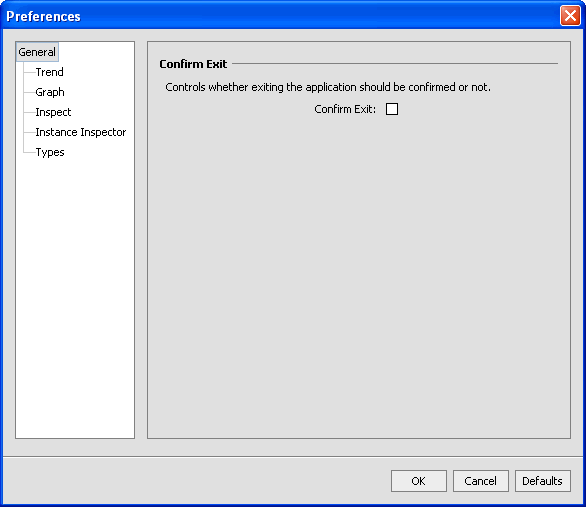The height and width of the screenshot is (507, 586).
Task: Select Types in the preferences tree
Action: coord(50,152)
